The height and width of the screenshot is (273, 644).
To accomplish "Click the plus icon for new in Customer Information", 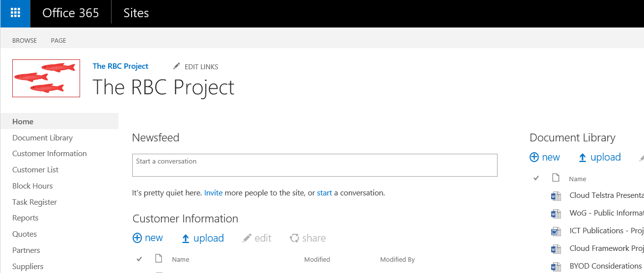I will coord(137,238).
